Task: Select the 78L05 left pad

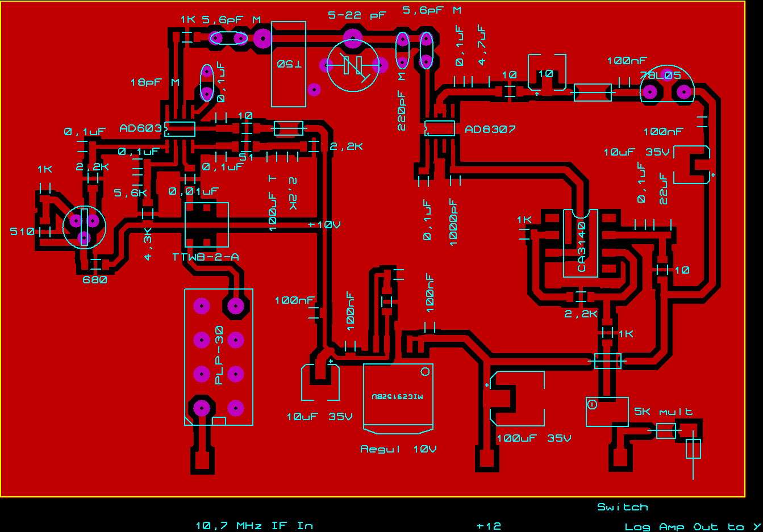Action: (x=650, y=91)
